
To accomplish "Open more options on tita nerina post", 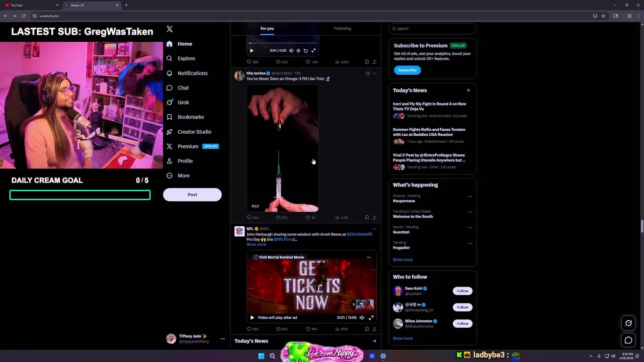I will coord(374,73).
